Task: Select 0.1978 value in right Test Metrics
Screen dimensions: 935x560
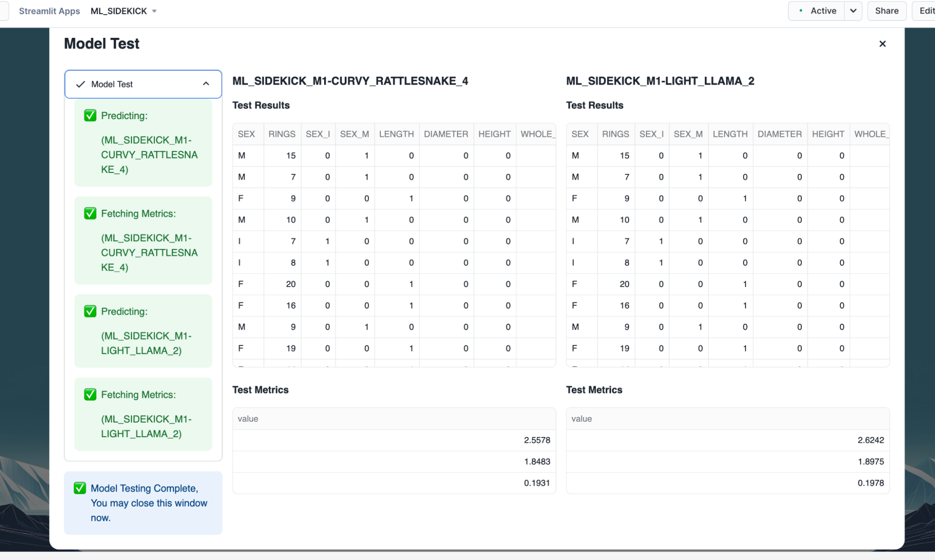Action: click(x=870, y=483)
